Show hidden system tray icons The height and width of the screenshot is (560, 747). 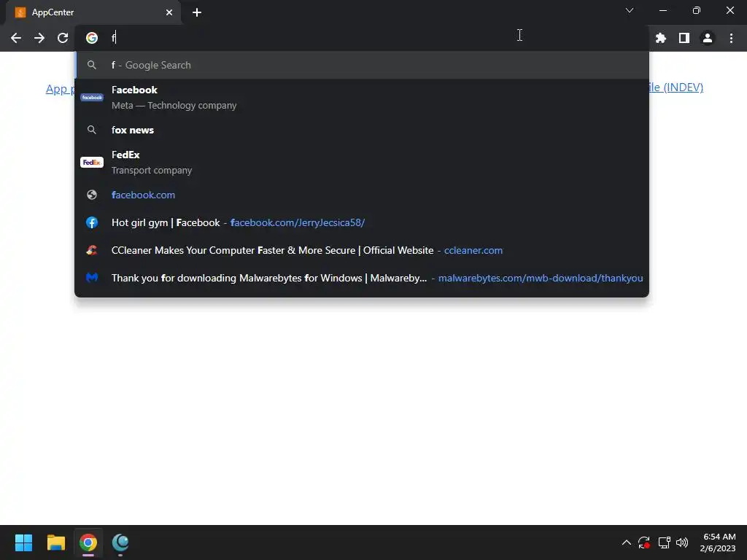coord(627,542)
